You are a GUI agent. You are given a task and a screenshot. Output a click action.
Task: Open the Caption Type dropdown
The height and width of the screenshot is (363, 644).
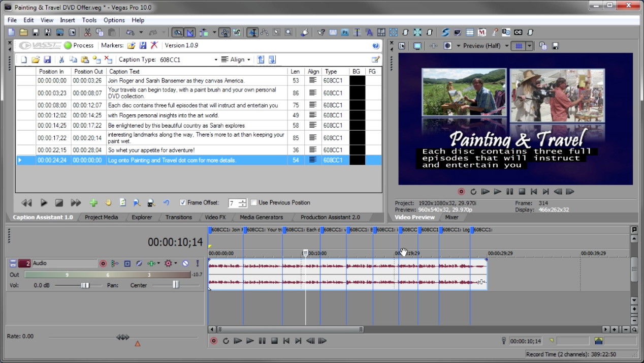(x=215, y=59)
